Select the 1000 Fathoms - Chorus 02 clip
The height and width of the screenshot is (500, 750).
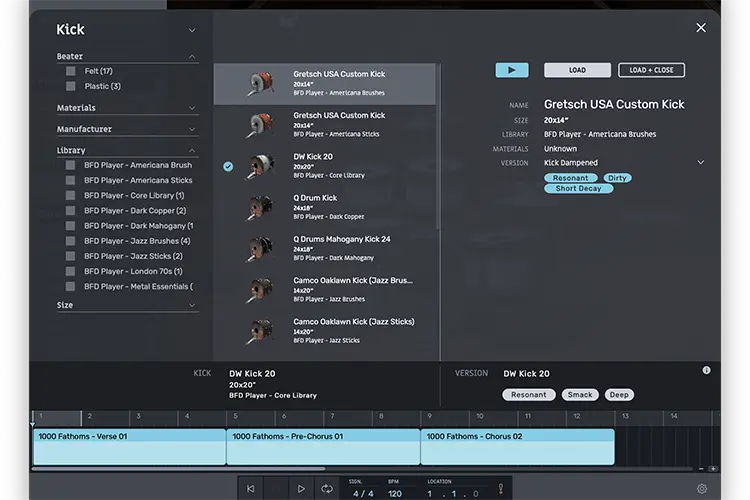pyautogui.click(x=518, y=447)
